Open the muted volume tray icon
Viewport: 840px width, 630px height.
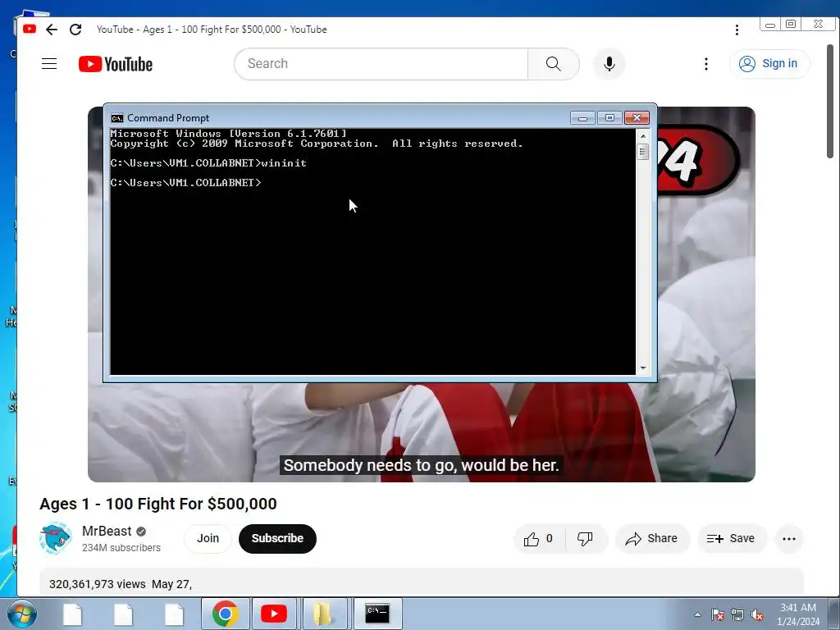pos(757,614)
